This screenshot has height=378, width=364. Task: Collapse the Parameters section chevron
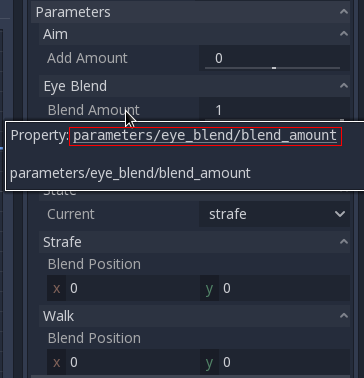tap(344, 12)
